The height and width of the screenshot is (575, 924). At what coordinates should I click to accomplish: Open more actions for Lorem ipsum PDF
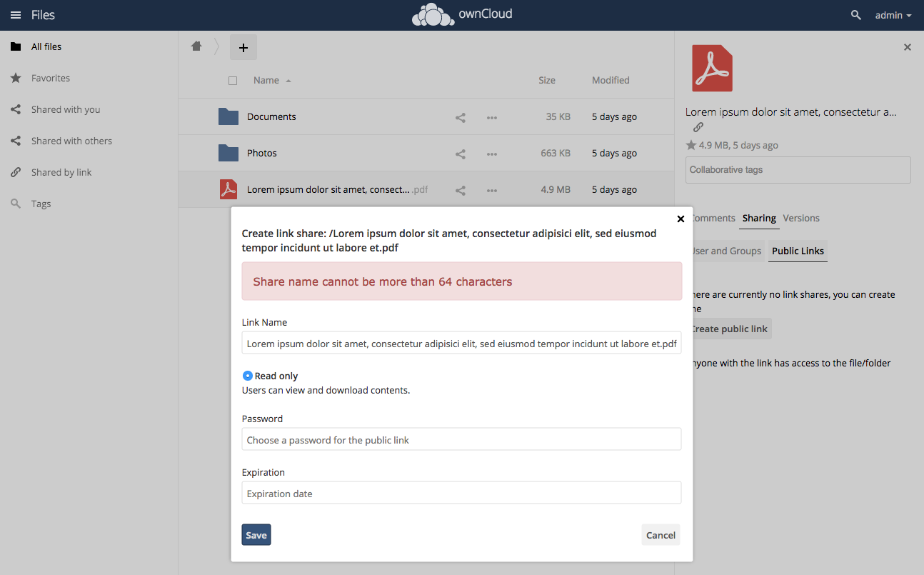[492, 190]
